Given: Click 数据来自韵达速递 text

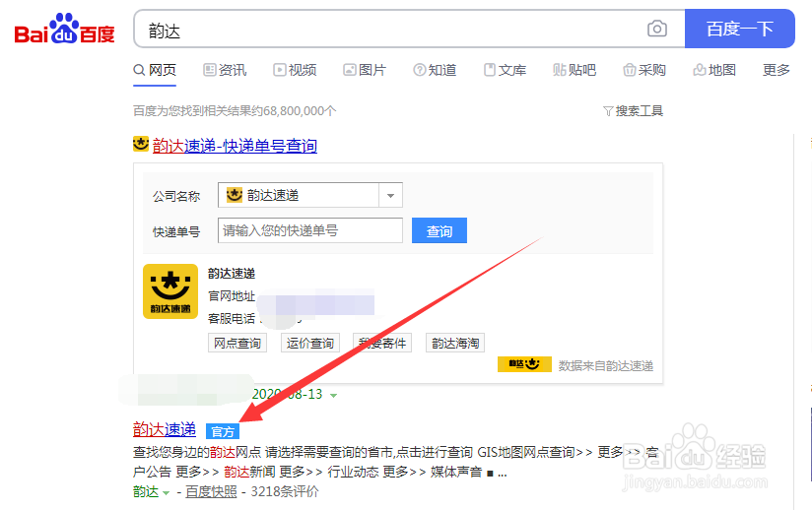Looking at the screenshot, I should click(x=605, y=365).
